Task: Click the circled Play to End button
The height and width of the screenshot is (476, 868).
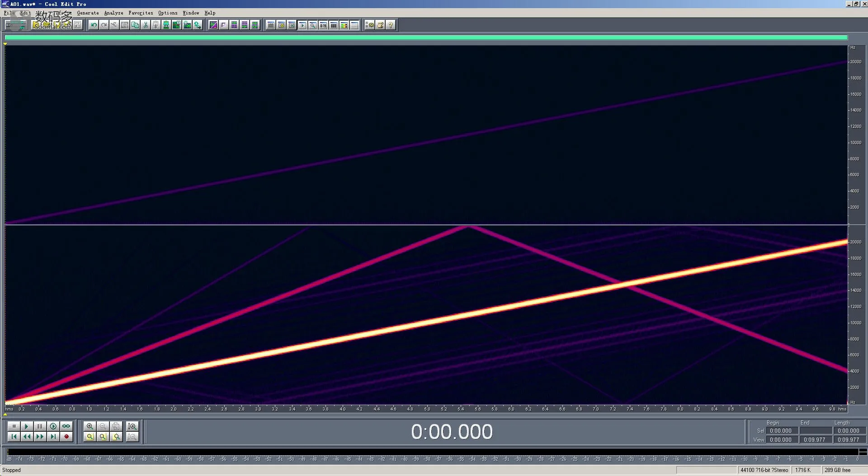Action: [x=53, y=426]
